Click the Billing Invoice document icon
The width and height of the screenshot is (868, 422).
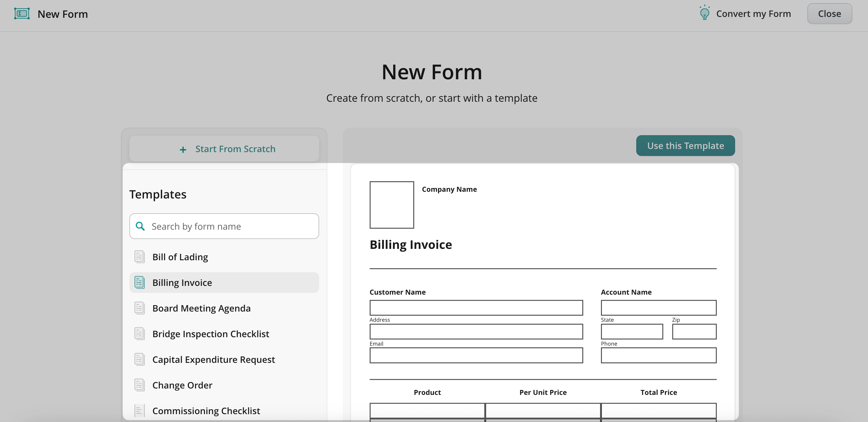tap(139, 282)
